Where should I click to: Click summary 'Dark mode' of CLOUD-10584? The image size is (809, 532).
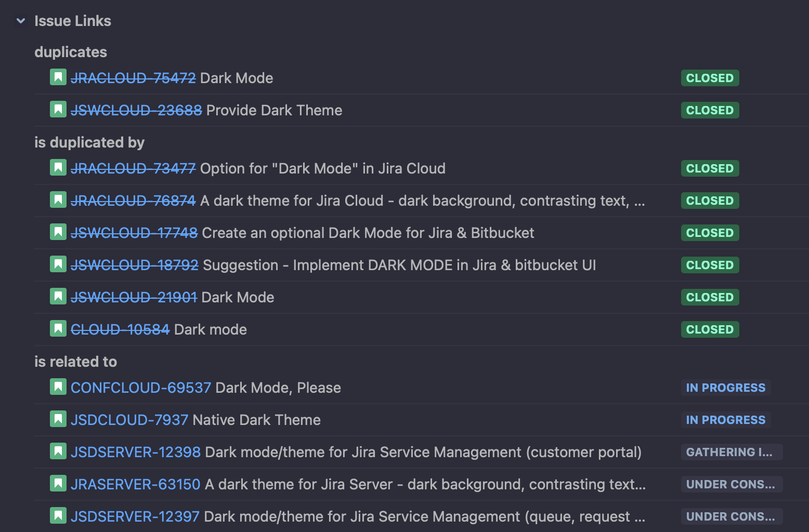211,329
